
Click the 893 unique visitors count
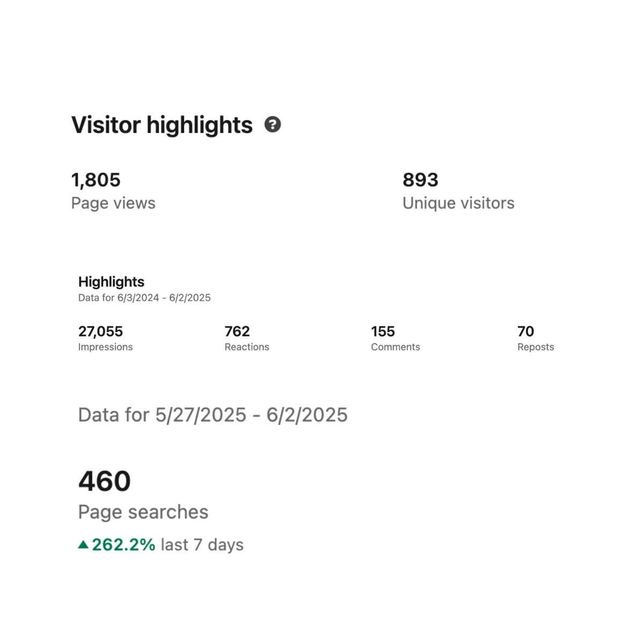click(x=420, y=180)
